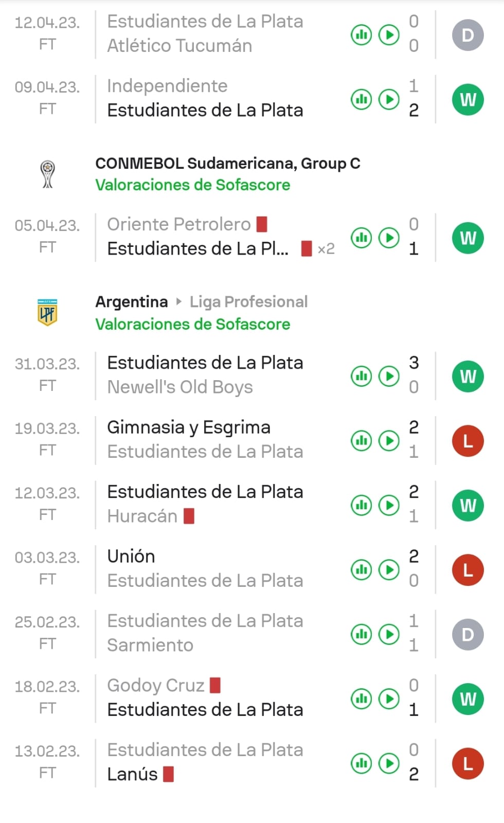This screenshot has height=823, width=504.
Task: Open statistics icon for Independiente match
Action: click(x=362, y=99)
